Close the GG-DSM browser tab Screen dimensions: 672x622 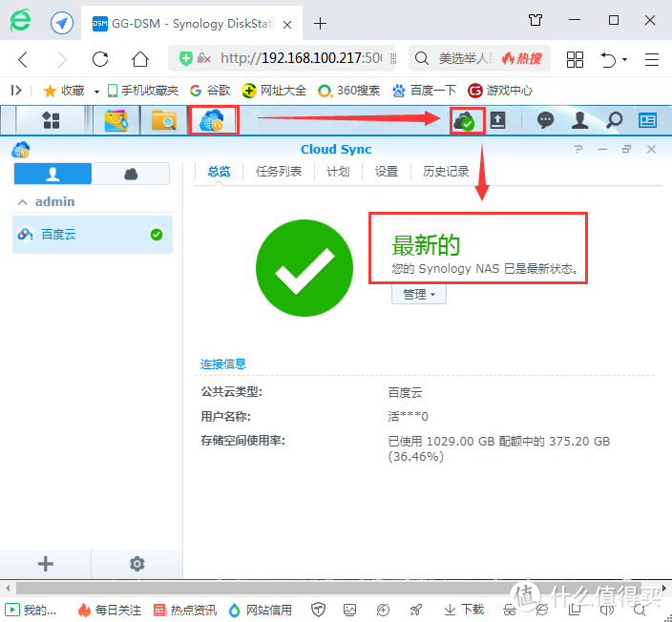pyautogui.click(x=287, y=25)
